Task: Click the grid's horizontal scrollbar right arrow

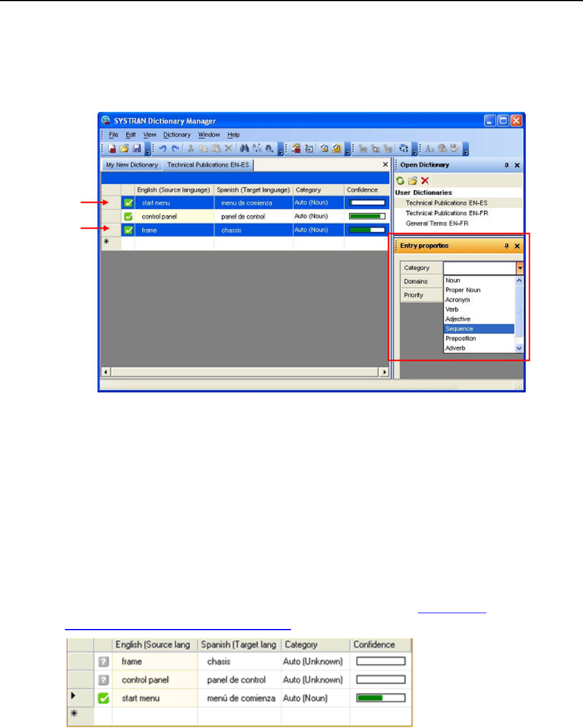Action: click(385, 372)
